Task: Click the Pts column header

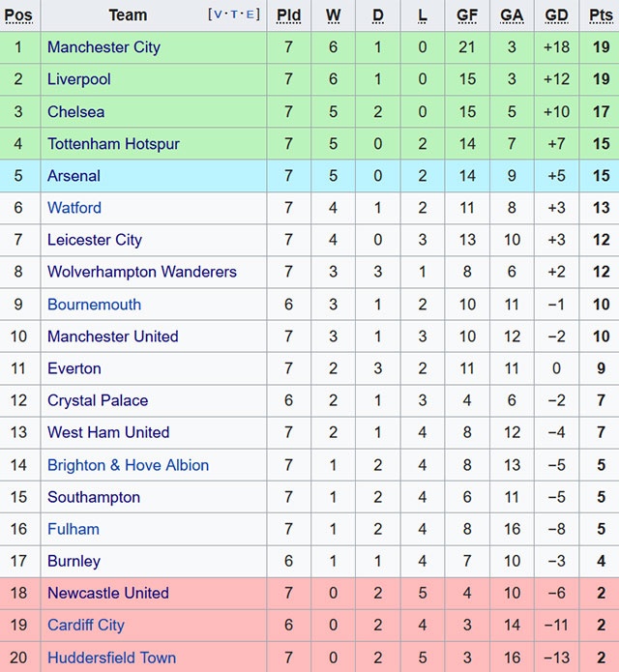Action: tap(601, 15)
